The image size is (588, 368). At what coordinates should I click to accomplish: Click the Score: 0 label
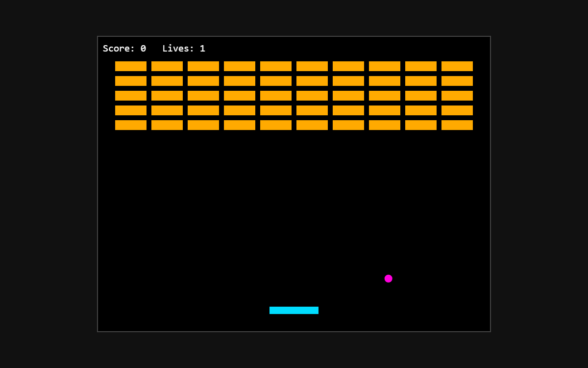[124, 49]
